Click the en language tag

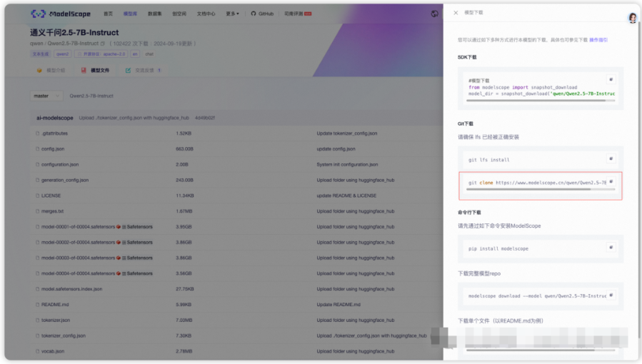point(135,54)
